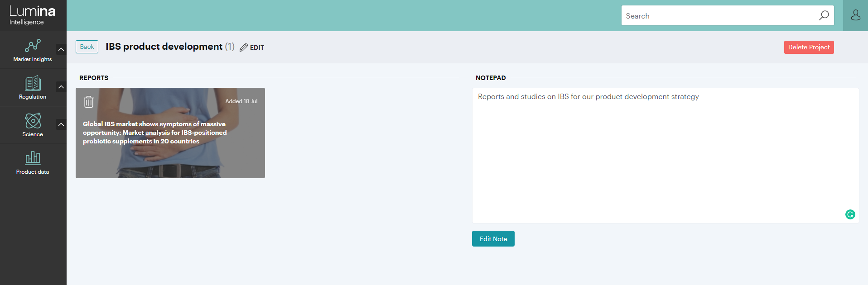Click the REPORTS section heading
Viewport: 868px width, 285px height.
pos(94,78)
